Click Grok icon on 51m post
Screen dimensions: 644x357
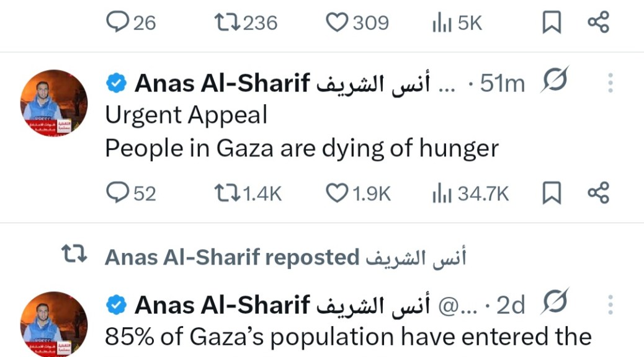click(x=553, y=83)
